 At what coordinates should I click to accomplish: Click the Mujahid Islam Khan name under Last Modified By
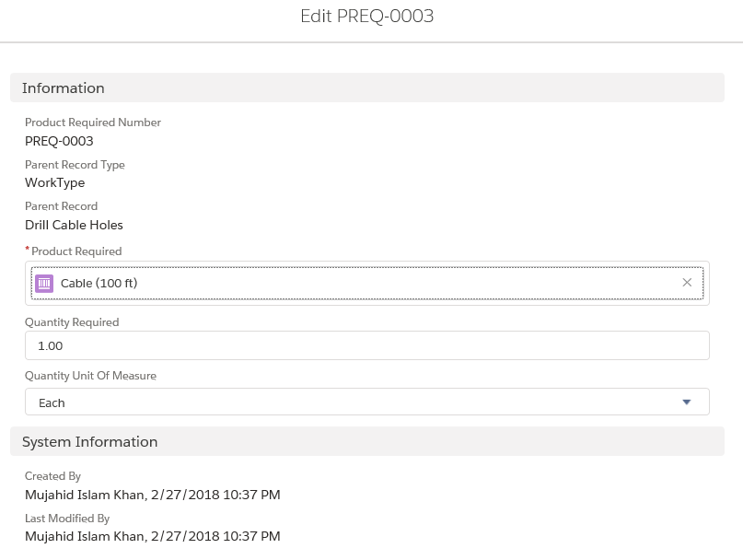click(85, 536)
